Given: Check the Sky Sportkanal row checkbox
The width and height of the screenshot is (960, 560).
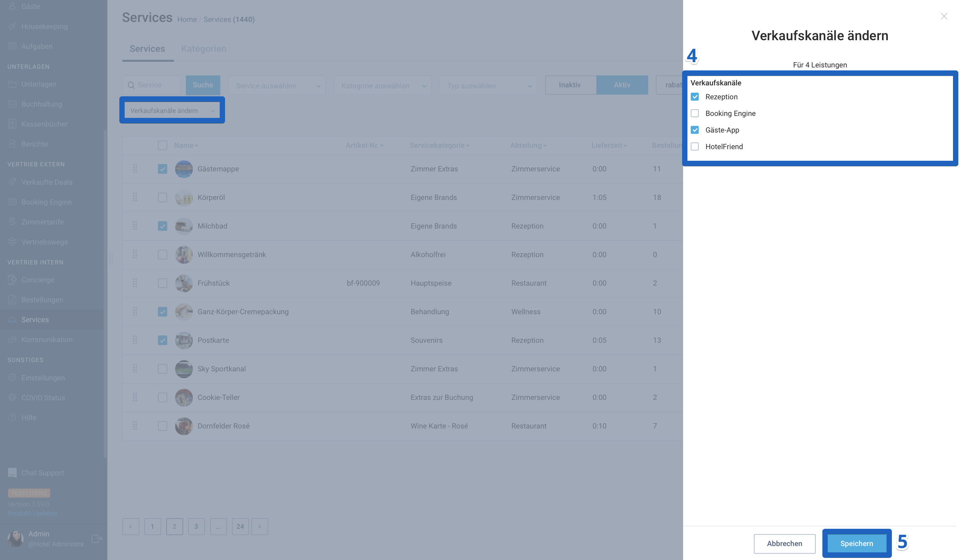Looking at the screenshot, I should 162,369.
